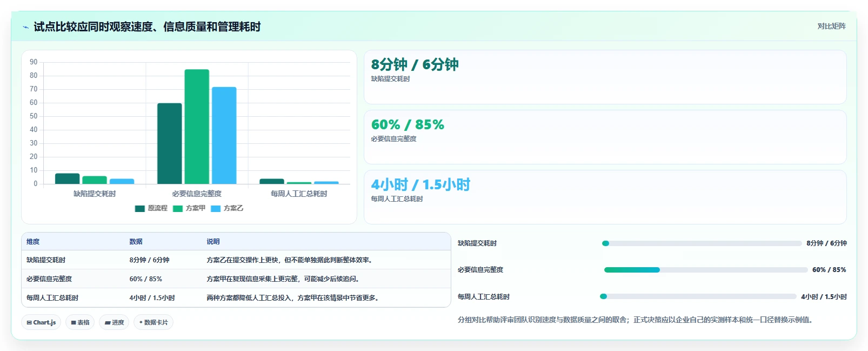Click the 每周人工汇总耗时 progress row label
The image size is (868, 351).
(484, 297)
